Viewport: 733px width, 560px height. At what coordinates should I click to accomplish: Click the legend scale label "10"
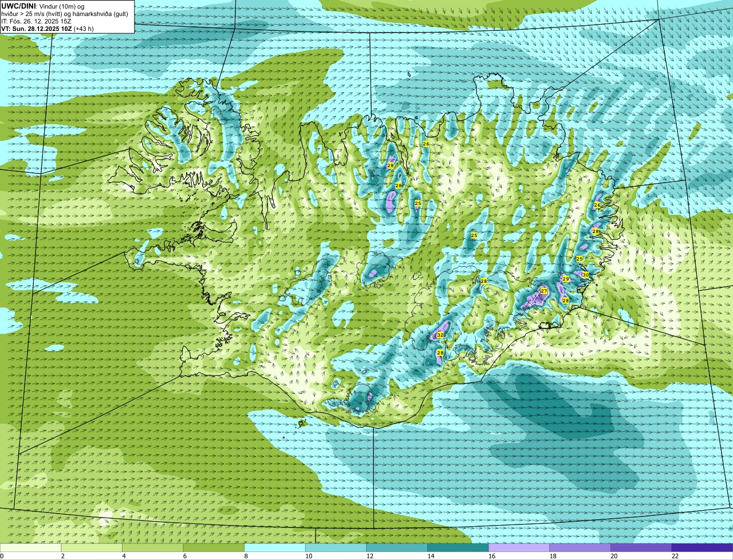click(x=309, y=556)
